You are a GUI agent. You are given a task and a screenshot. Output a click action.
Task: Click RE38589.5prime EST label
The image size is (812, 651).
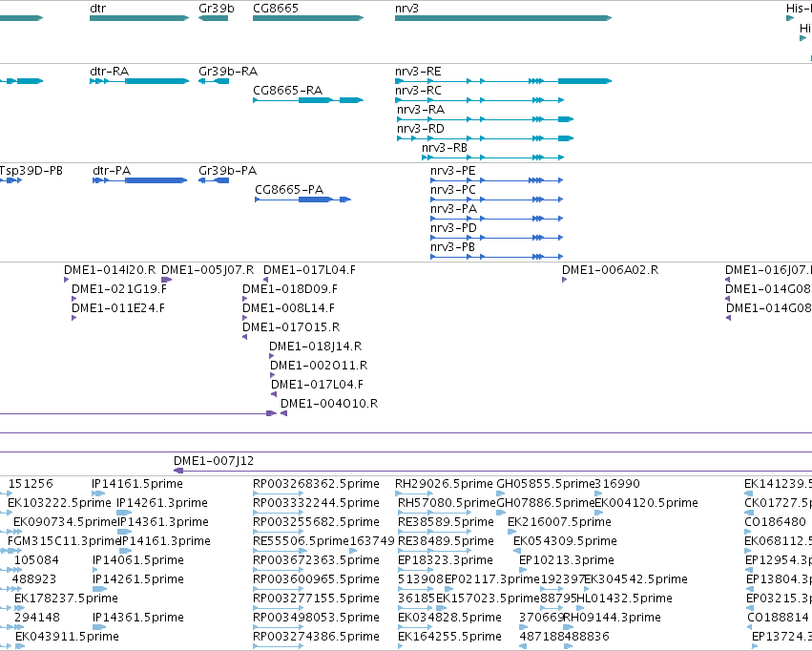pyautogui.click(x=446, y=522)
